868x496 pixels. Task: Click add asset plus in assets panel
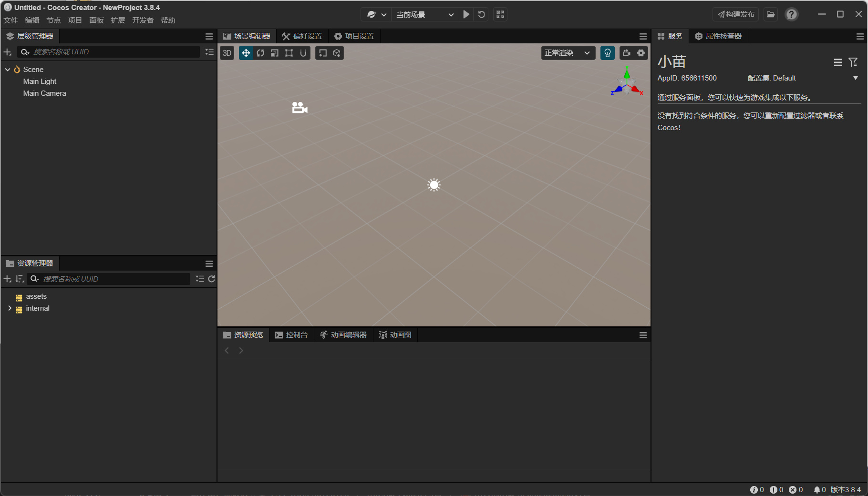[x=8, y=279]
